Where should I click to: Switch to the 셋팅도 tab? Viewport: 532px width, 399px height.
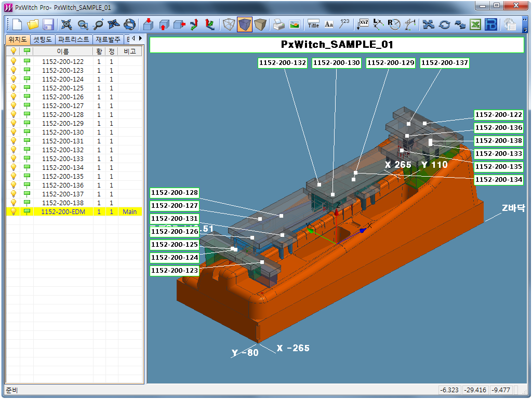click(42, 39)
